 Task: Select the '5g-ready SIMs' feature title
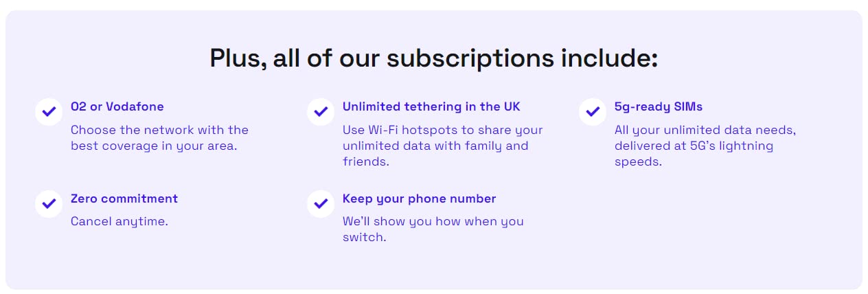pos(658,106)
